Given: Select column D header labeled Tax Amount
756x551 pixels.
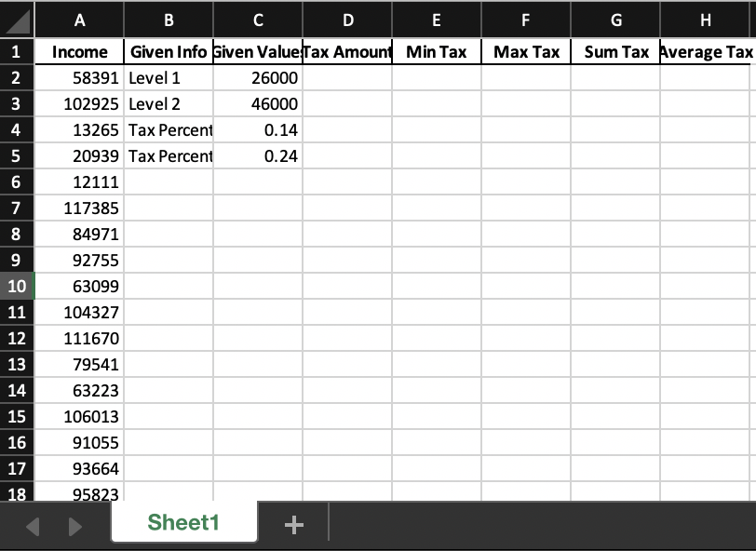Looking at the screenshot, I should click(347, 20).
